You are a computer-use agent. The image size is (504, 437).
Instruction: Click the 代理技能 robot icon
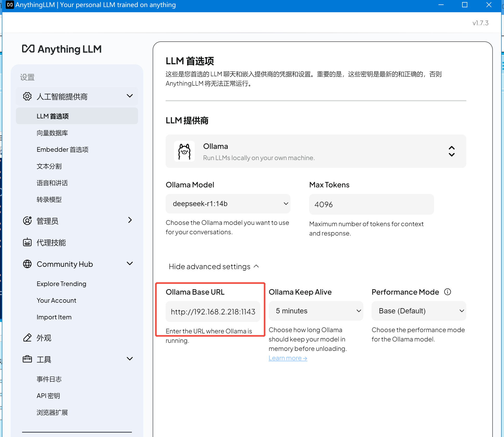tap(27, 242)
